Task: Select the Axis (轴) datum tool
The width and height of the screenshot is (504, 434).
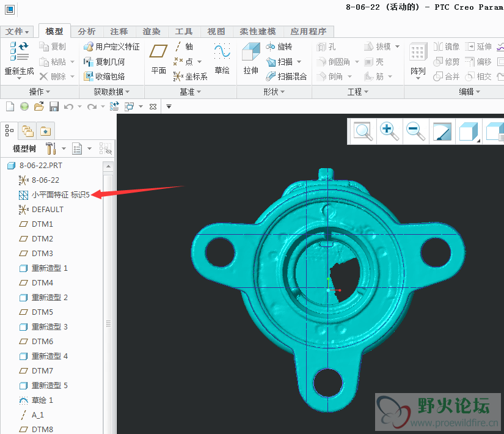Action: (x=183, y=46)
